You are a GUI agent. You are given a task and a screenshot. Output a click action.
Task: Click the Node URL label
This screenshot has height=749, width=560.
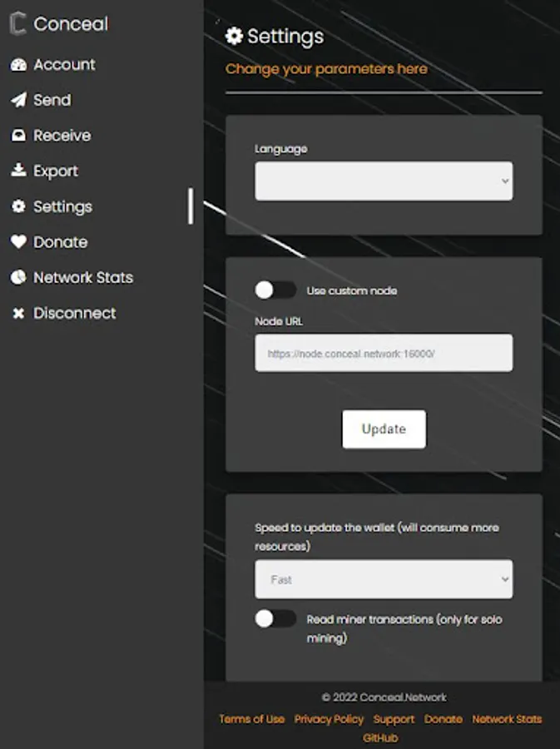pos(279,321)
